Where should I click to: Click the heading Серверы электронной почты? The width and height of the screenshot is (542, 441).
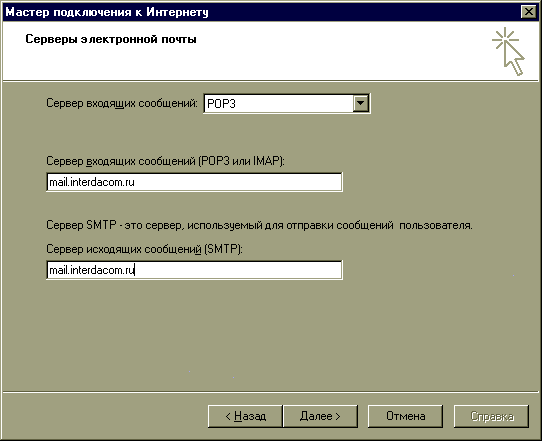pos(111,39)
